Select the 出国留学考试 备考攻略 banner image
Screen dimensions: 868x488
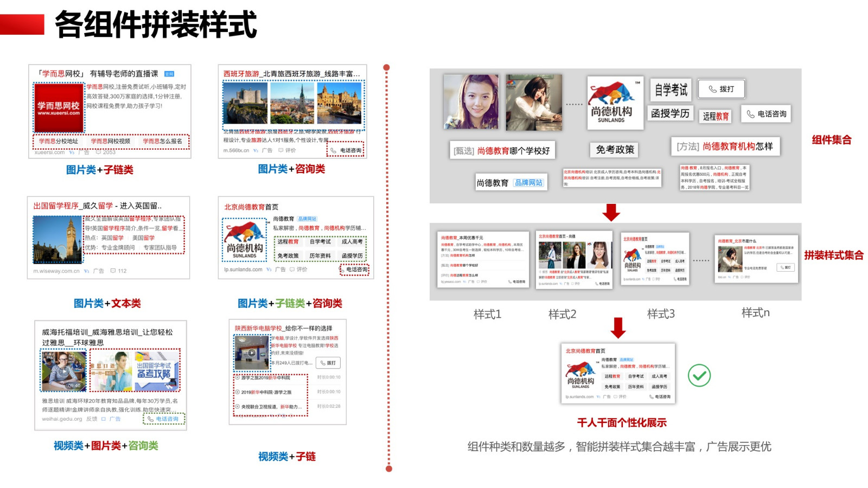click(x=156, y=371)
